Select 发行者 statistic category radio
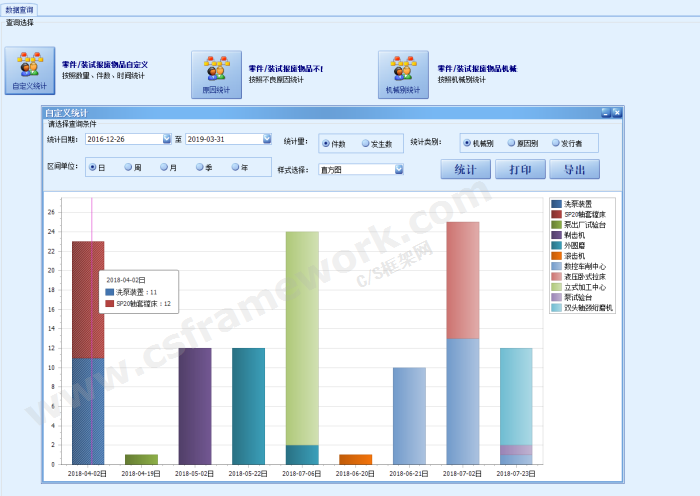Screen dimensions: 700x496 click(x=552, y=143)
